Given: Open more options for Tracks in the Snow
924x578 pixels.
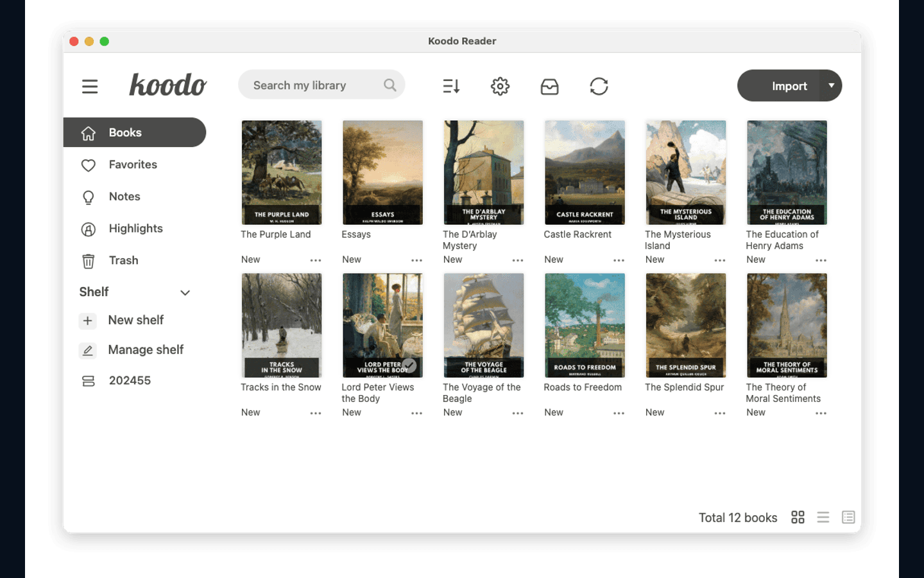Looking at the screenshot, I should (316, 413).
